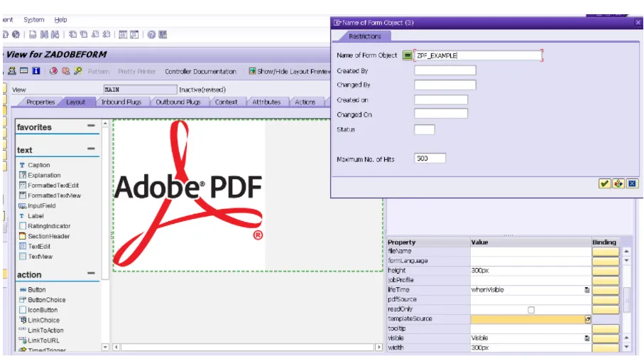The image size is (644, 359).
Task: Confirm search with the green checkmark button
Action: click(604, 184)
